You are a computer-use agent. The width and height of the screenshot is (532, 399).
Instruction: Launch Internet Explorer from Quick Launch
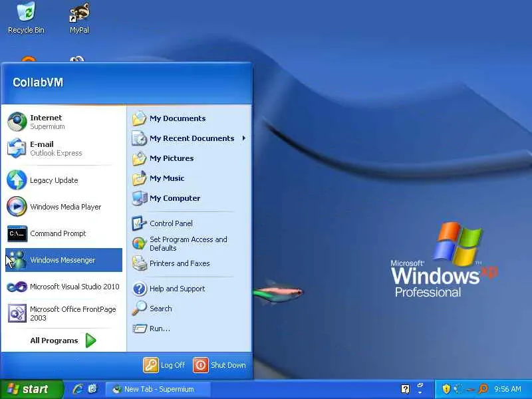[78, 389]
